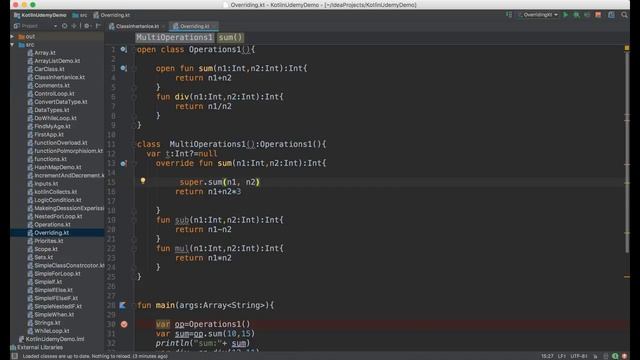Open WhileLoop.kt file
640x360 pixels.
(48, 331)
